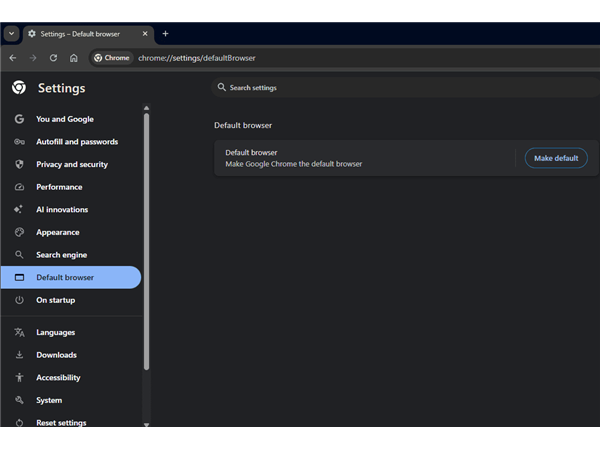Click the gear icon on Settings tab
This screenshot has width=600, height=450.
click(x=32, y=34)
